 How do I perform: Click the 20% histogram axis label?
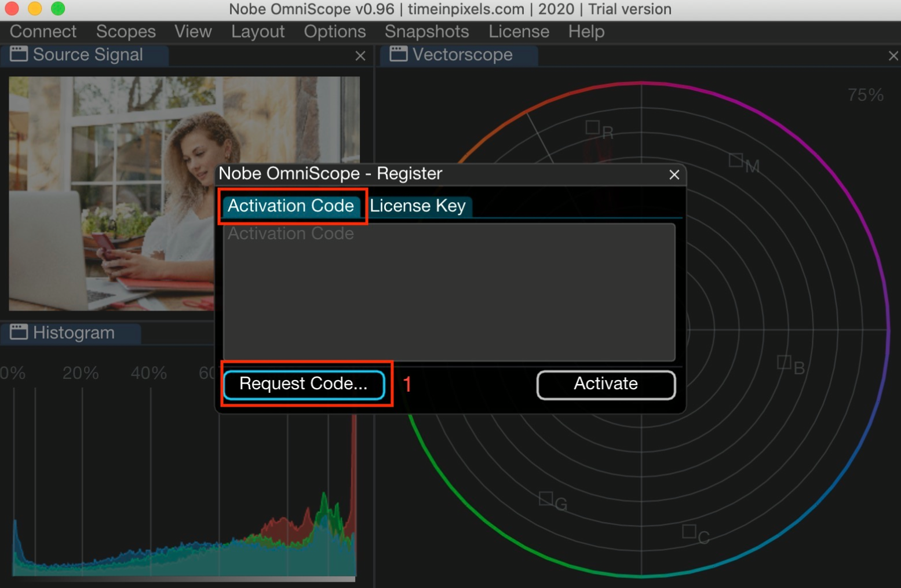81,372
